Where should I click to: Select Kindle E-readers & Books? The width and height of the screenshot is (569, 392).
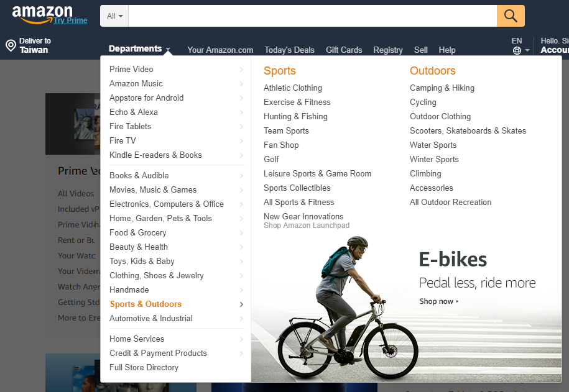(x=155, y=155)
